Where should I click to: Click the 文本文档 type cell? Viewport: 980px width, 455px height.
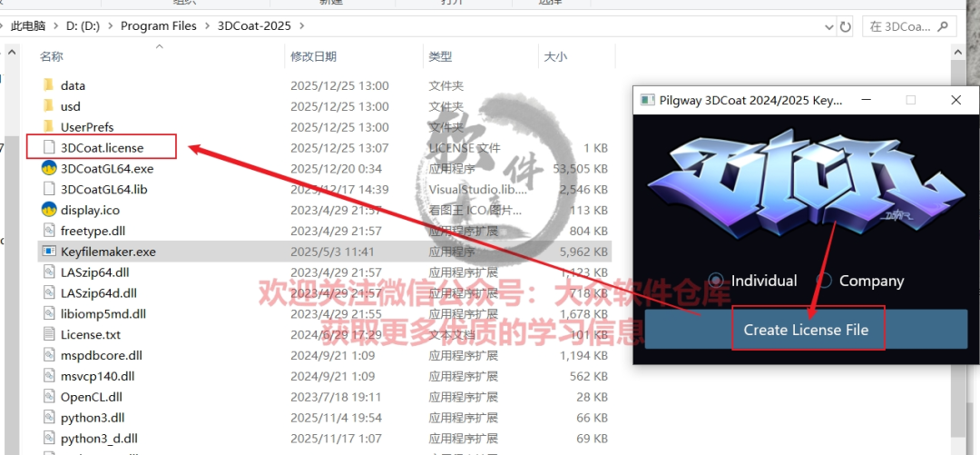pos(452,334)
